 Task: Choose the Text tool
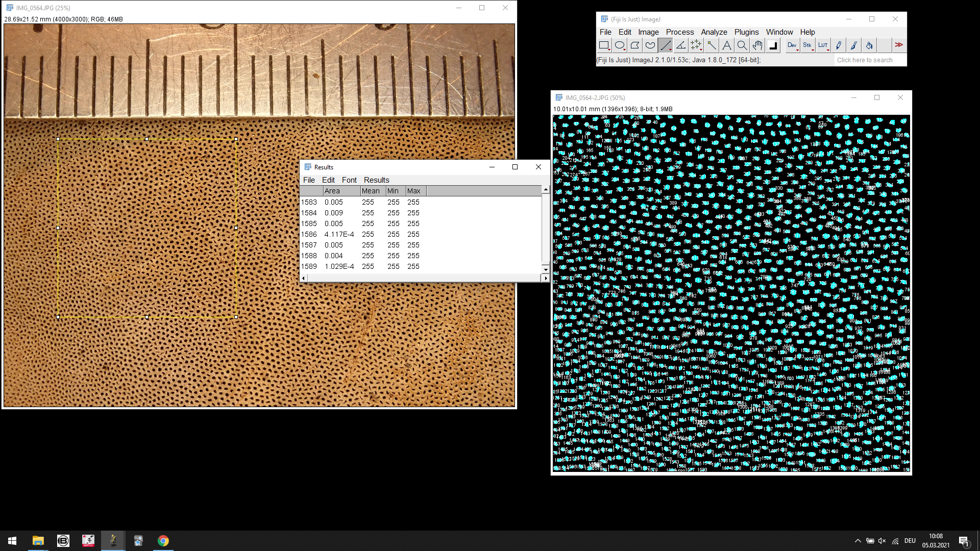click(x=727, y=45)
